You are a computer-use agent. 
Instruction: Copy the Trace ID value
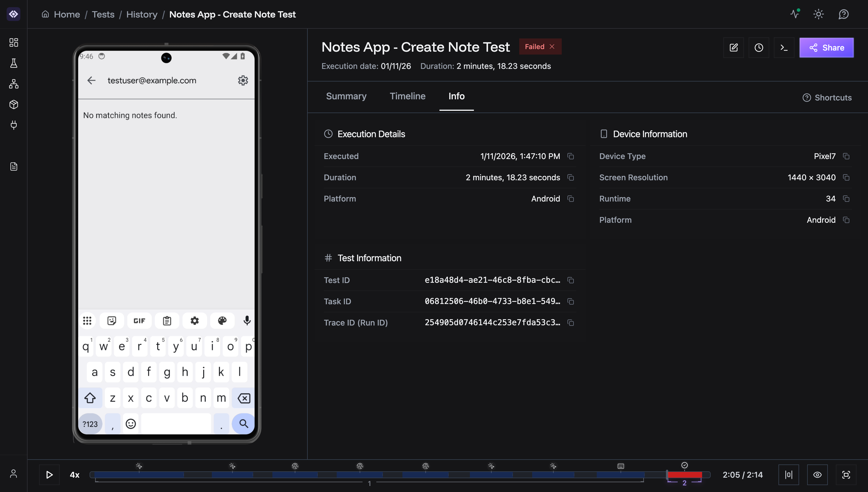(571, 323)
